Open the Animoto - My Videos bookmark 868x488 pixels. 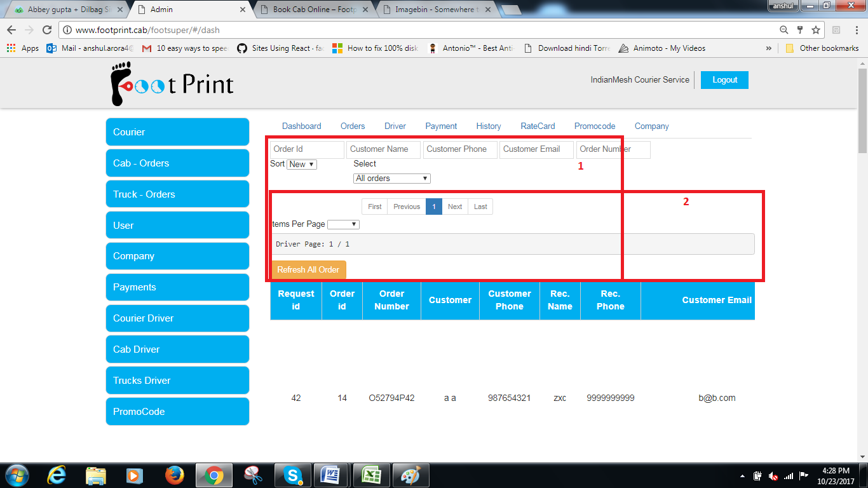coord(662,48)
